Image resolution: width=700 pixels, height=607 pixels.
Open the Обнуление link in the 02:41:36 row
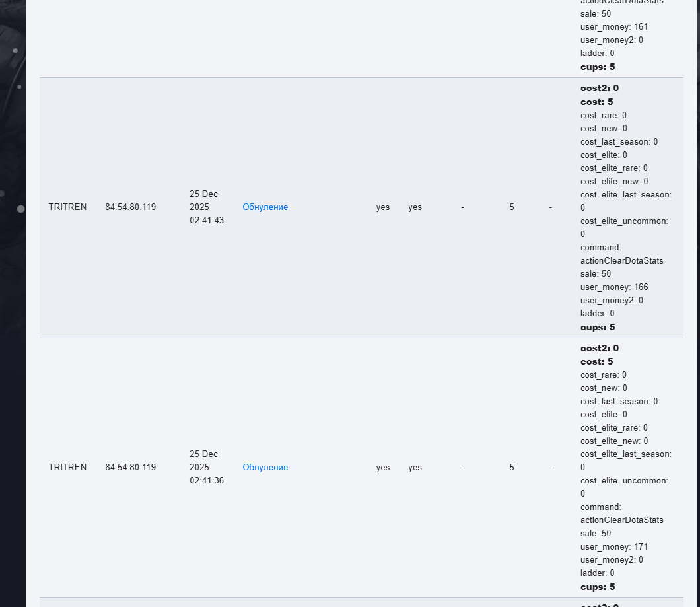pyautogui.click(x=265, y=468)
